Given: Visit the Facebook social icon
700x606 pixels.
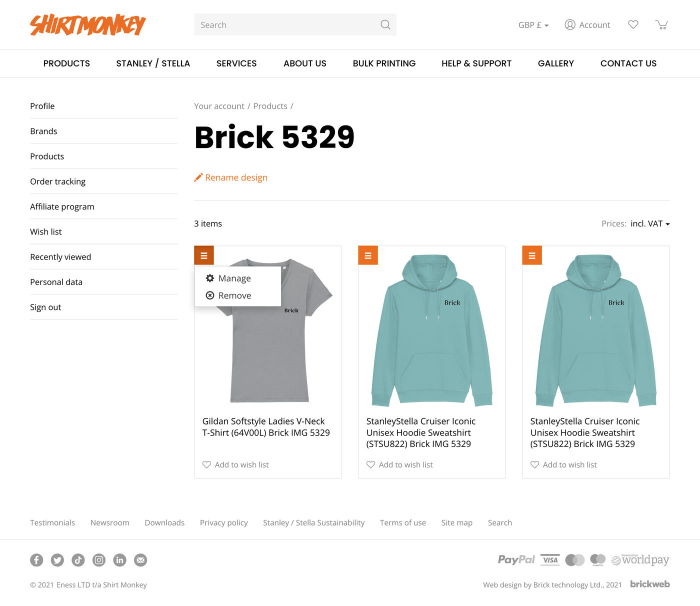Looking at the screenshot, I should [36, 560].
